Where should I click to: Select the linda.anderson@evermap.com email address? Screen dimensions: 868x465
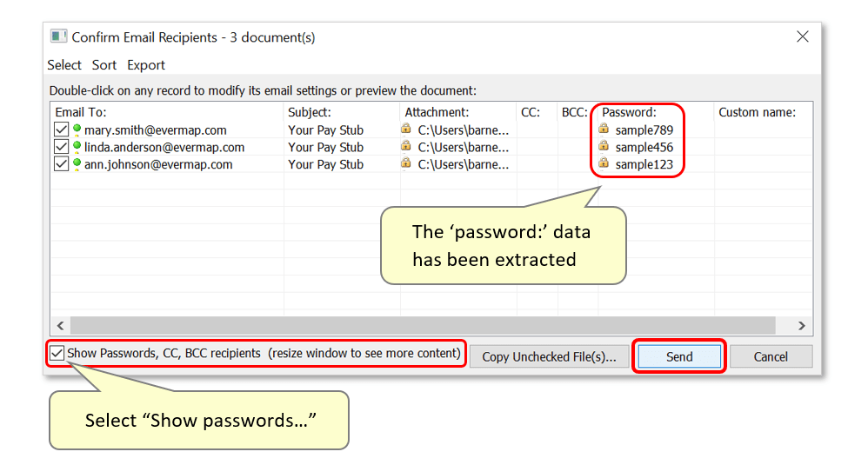tap(164, 147)
